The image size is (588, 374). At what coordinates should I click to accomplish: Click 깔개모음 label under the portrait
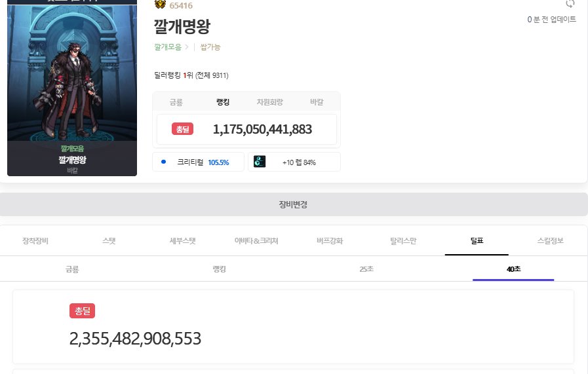tap(72, 149)
